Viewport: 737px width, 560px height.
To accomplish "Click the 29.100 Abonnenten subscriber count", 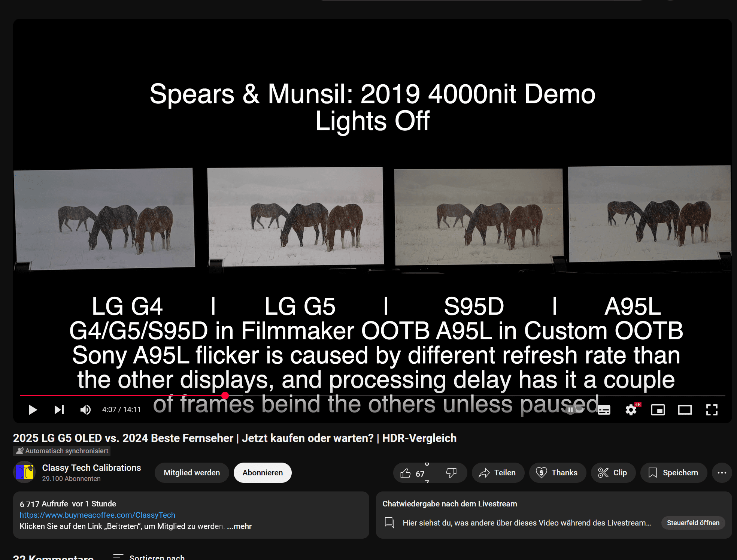I will point(71,479).
